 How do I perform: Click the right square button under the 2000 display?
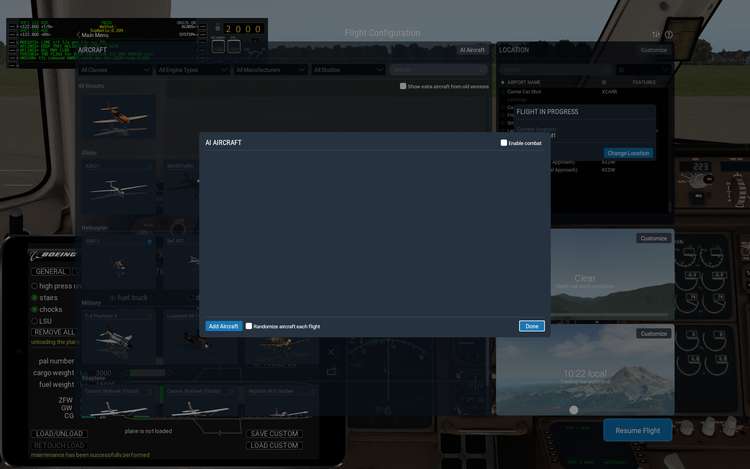click(x=234, y=46)
